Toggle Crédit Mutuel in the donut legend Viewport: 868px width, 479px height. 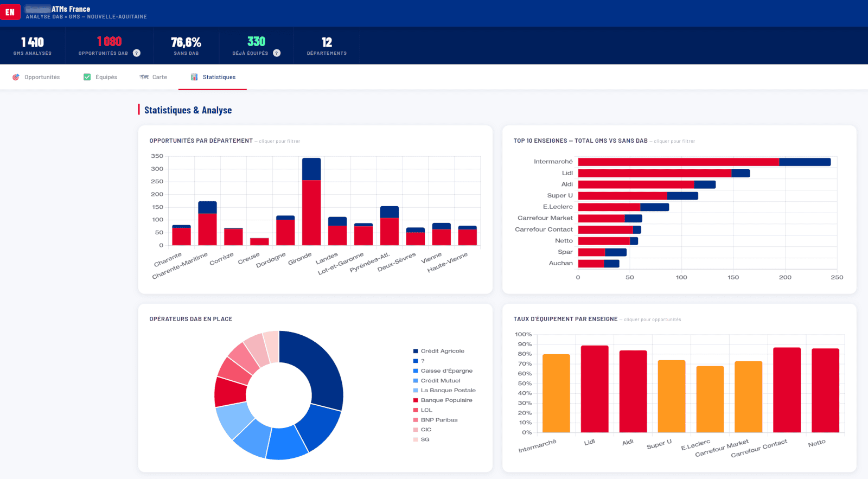[x=437, y=381]
